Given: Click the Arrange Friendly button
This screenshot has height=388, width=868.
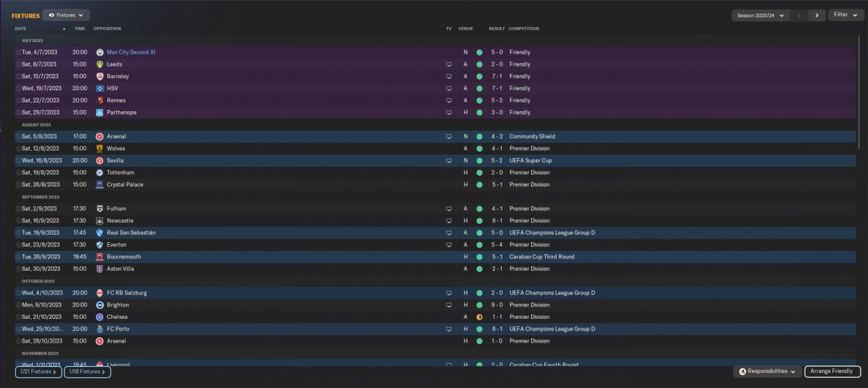Looking at the screenshot, I should (832, 372).
